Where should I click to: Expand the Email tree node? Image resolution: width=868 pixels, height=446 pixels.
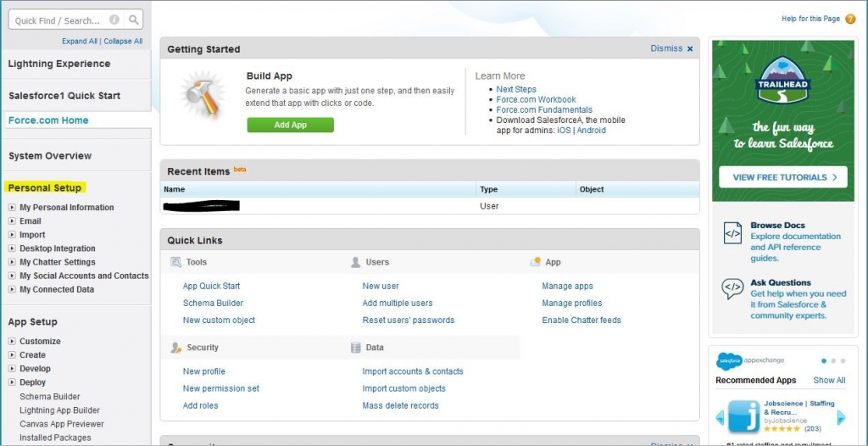coord(12,221)
